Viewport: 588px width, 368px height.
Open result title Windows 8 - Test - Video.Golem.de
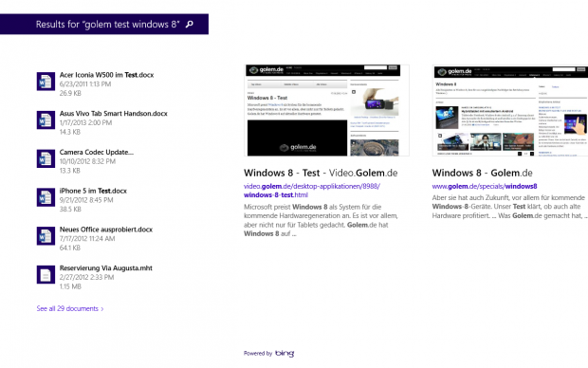pos(321,173)
